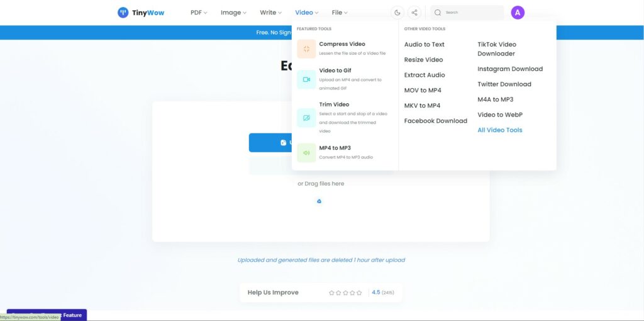Click the MP4 to MP3 icon
644x321 pixels.
[x=306, y=153]
